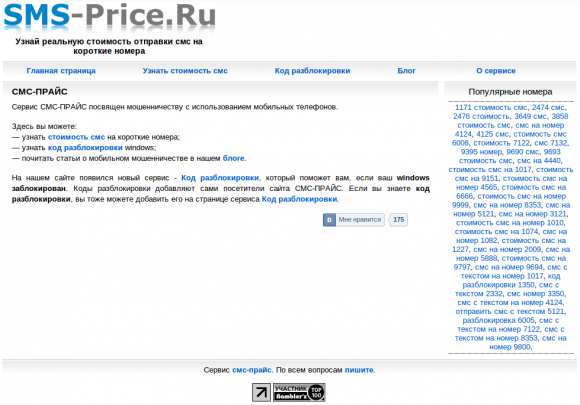Image resolution: width=580 pixels, height=405 pixels.
Task: Click the 'смс-прайс' footer link
Action: pyautogui.click(x=252, y=370)
